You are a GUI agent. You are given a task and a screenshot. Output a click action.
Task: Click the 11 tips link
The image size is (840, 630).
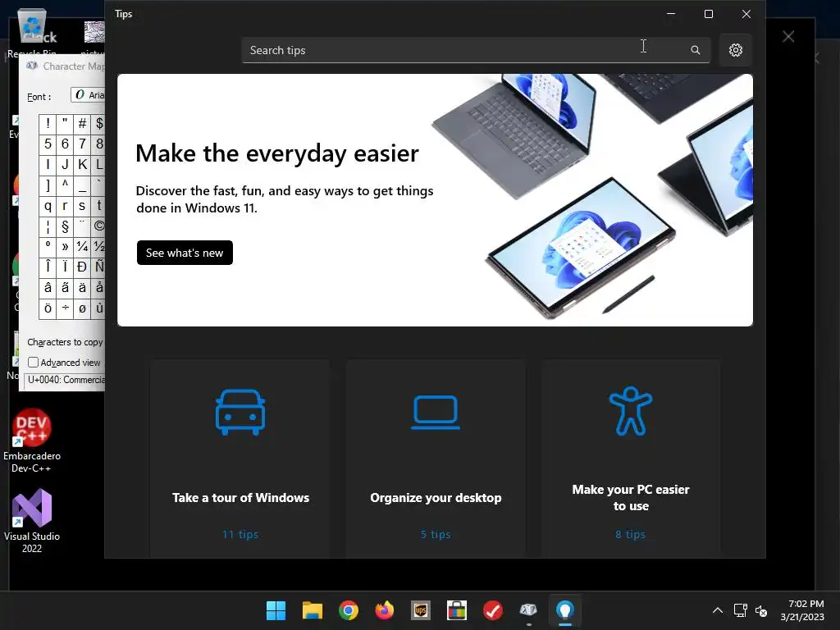click(x=240, y=534)
